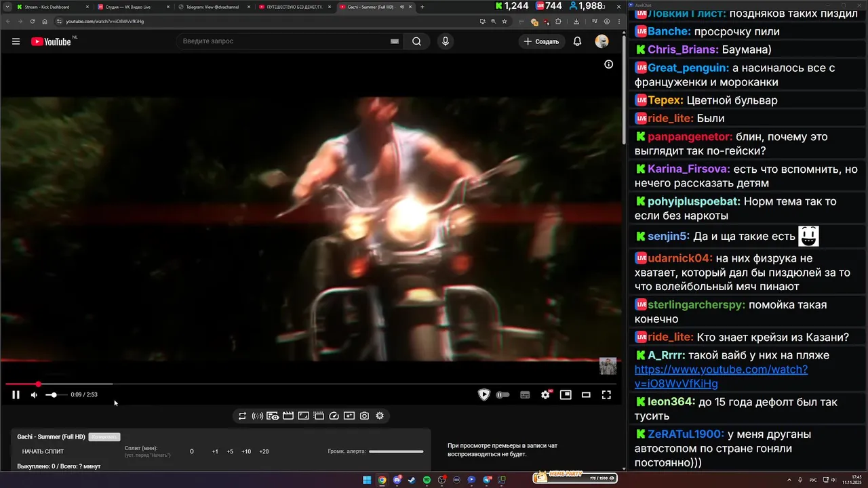The width and height of the screenshot is (868, 488).
Task: Open the extension toolbar options gear
Action: pos(380,415)
